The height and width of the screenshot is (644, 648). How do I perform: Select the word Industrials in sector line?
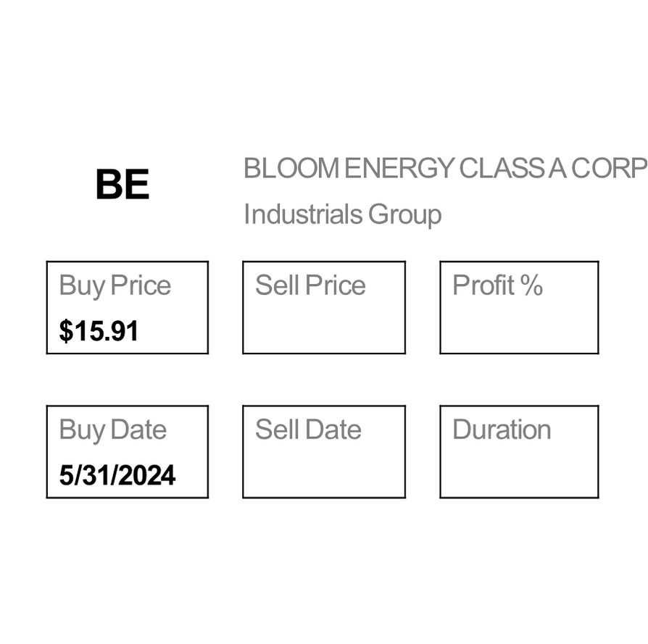pos(302,215)
